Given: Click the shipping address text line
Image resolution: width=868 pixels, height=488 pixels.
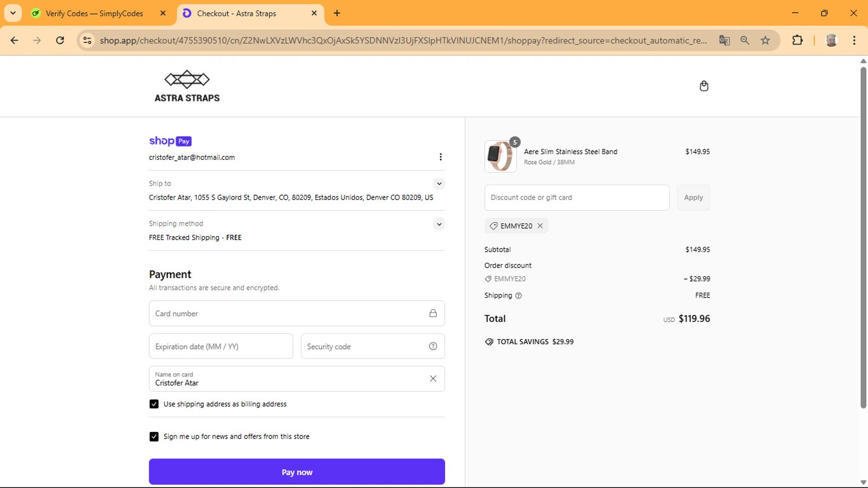Looking at the screenshot, I should (x=291, y=197).
